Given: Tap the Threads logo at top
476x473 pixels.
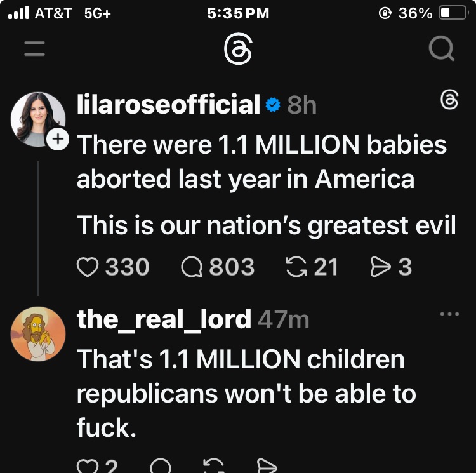Looking at the screenshot, I should [238, 48].
